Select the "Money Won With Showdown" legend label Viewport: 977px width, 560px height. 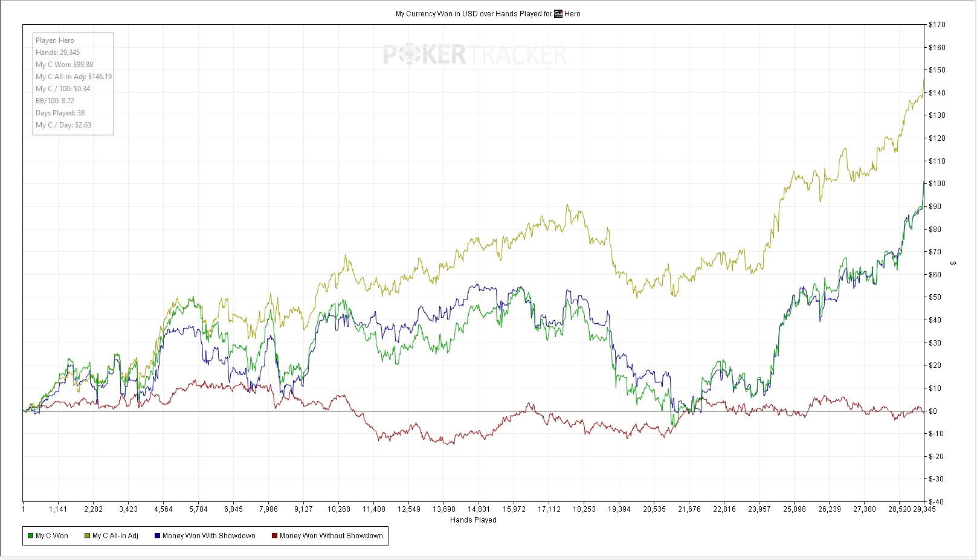click(x=209, y=536)
